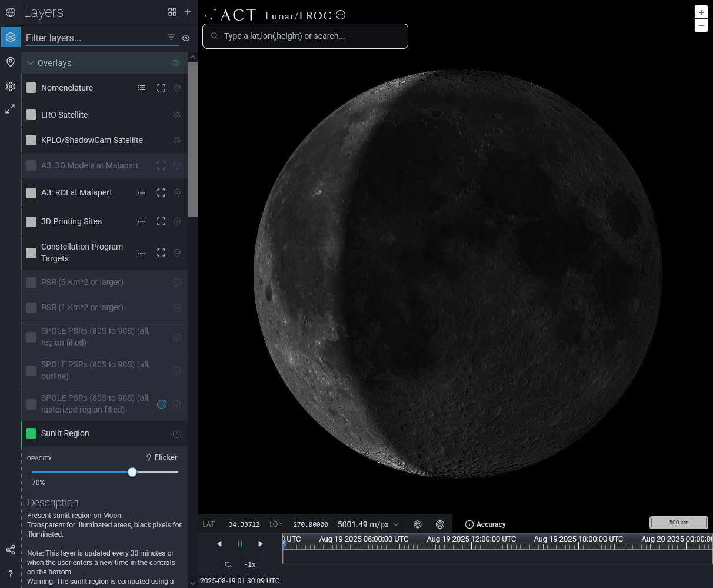Click the 500 km scale bar
The image size is (713, 588).
pos(678,522)
